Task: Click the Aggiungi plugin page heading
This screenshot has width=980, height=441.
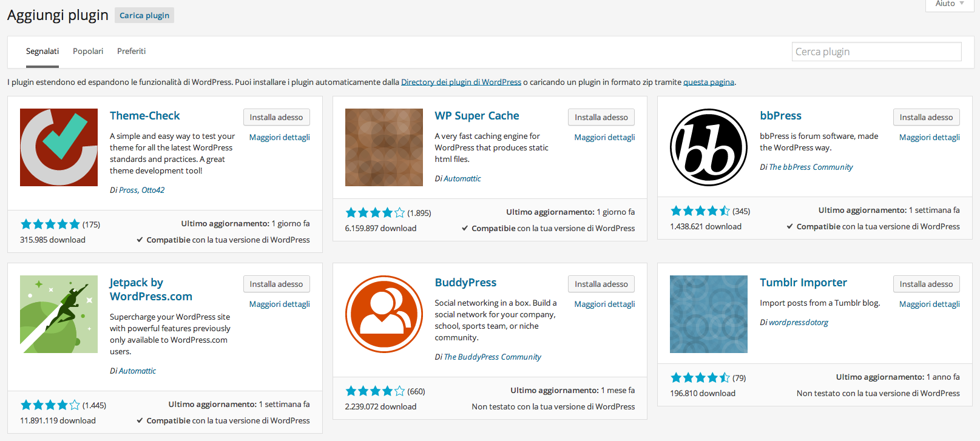Action: [58, 15]
